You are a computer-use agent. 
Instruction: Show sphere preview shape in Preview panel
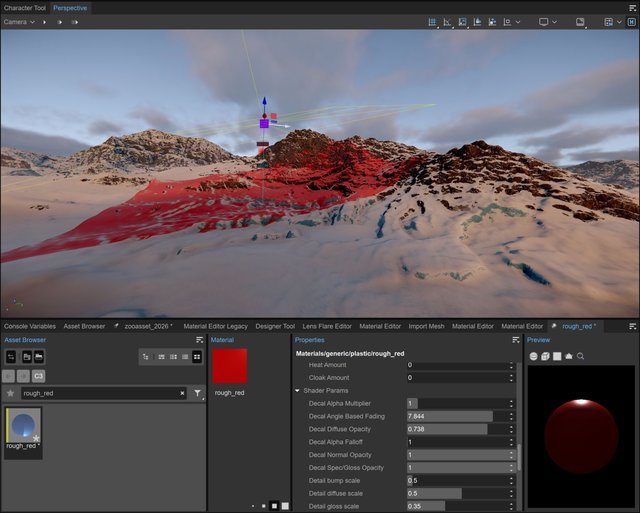(533, 356)
